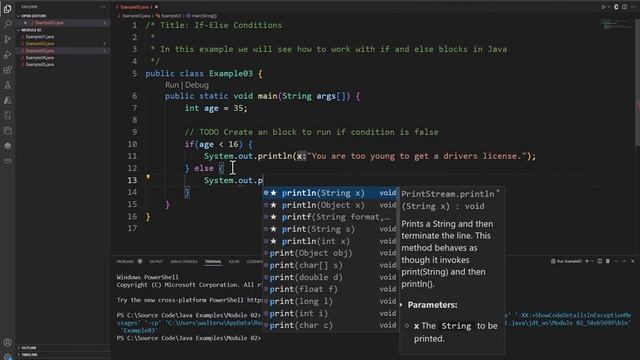Open Example05.java in explorer tree

(x=40, y=64)
